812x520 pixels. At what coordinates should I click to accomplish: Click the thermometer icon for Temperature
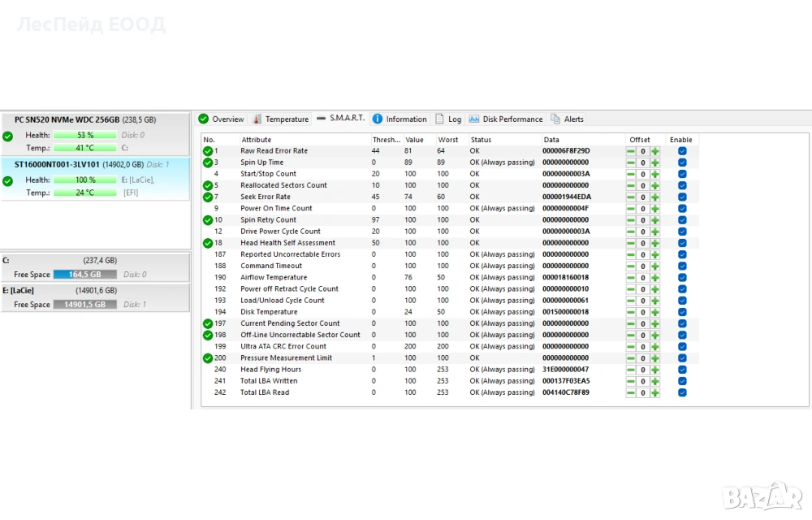257,119
